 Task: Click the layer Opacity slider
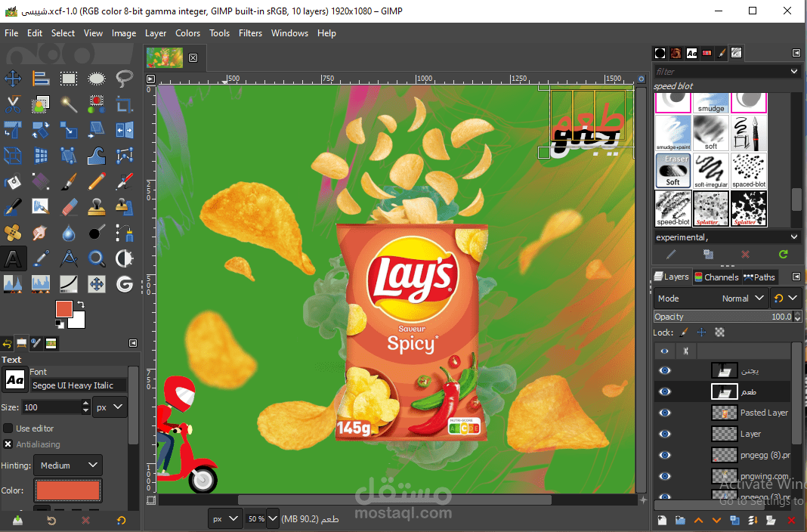pyautogui.click(x=727, y=317)
